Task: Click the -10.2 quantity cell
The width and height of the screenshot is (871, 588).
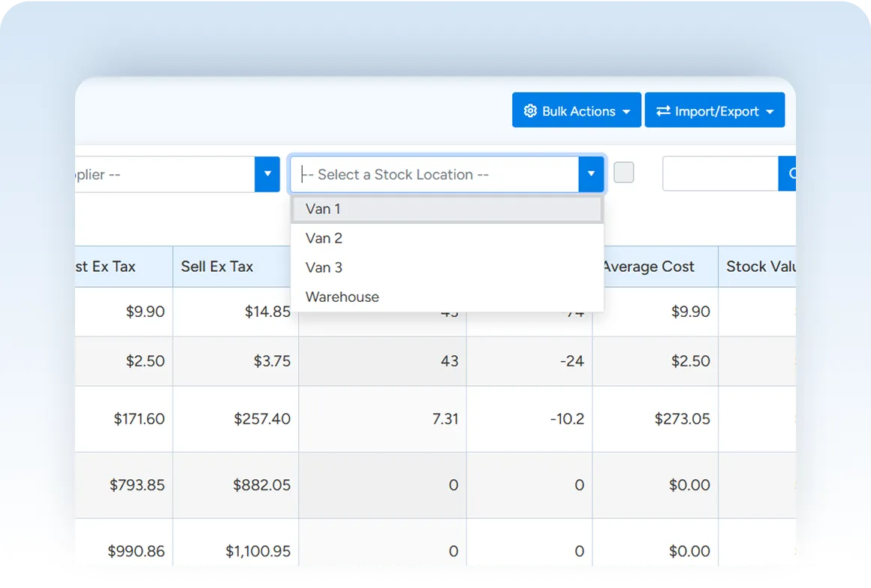Action: pos(529,419)
